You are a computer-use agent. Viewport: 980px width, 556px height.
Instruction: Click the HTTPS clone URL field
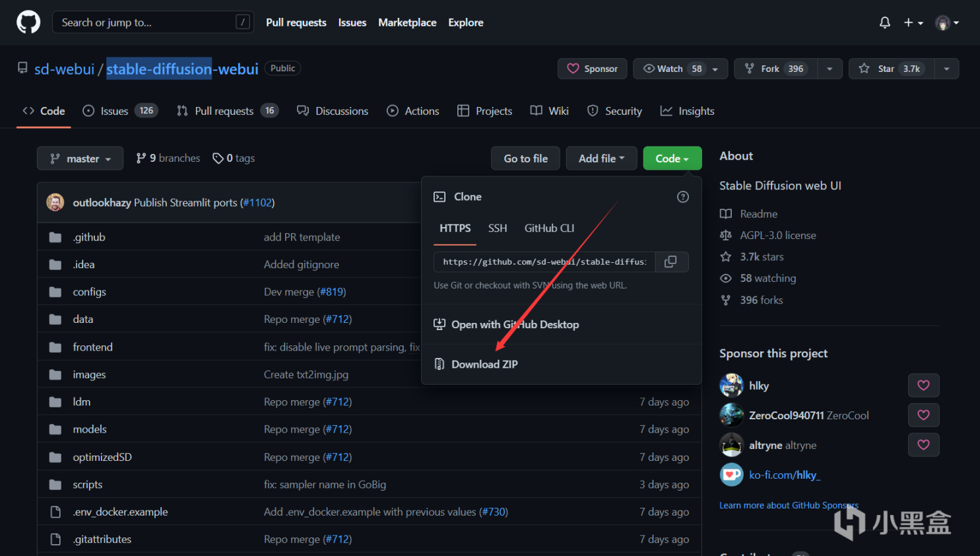544,261
